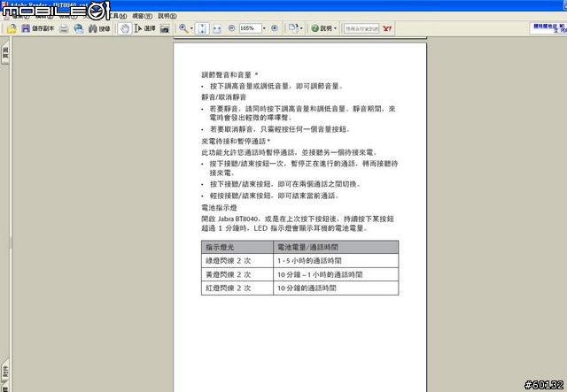Click the zoom in plus button
Image resolution: width=567 pixels, height=392 pixels.
tap(275, 28)
